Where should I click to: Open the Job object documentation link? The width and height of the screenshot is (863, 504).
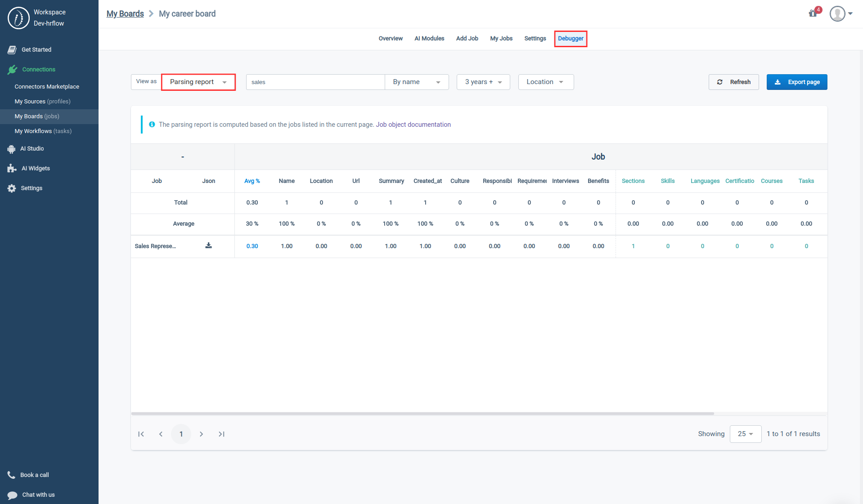(413, 125)
